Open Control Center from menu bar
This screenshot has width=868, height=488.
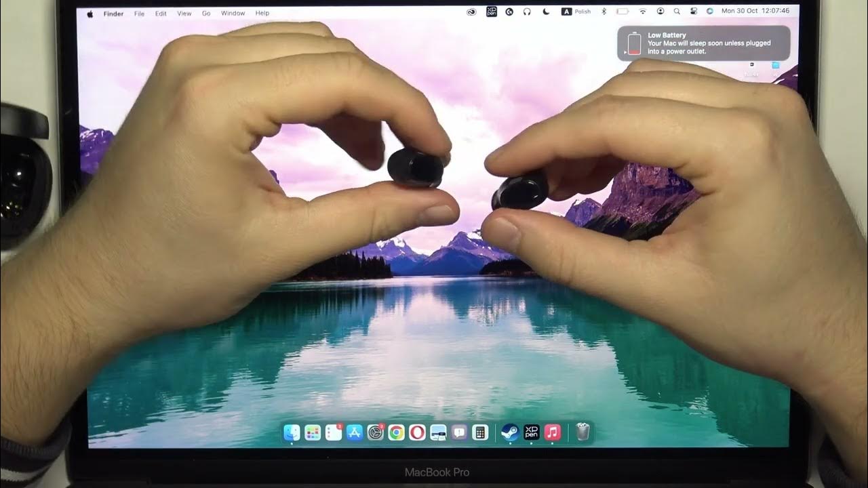pos(694,12)
